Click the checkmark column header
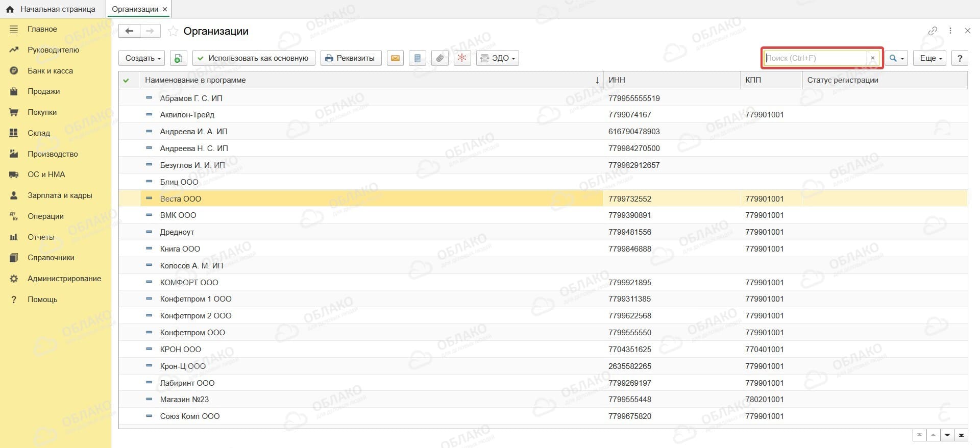 tap(126, 80)
